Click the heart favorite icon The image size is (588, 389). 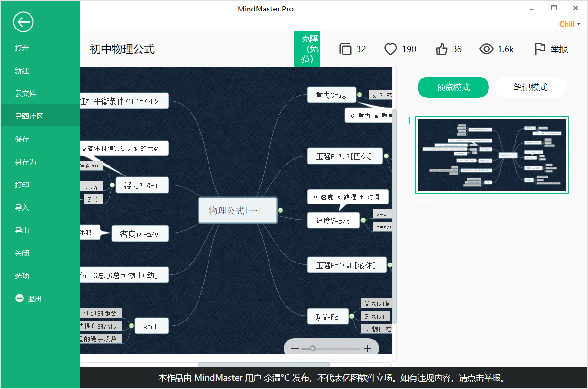click(x=390, y=49)
